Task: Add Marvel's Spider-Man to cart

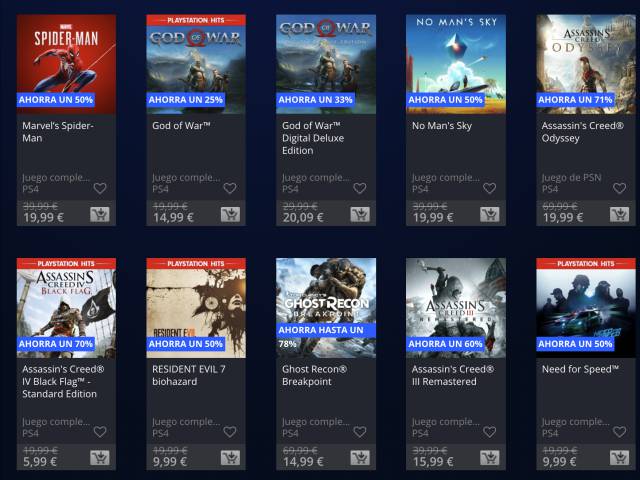Action: click(x=100, y=214)
